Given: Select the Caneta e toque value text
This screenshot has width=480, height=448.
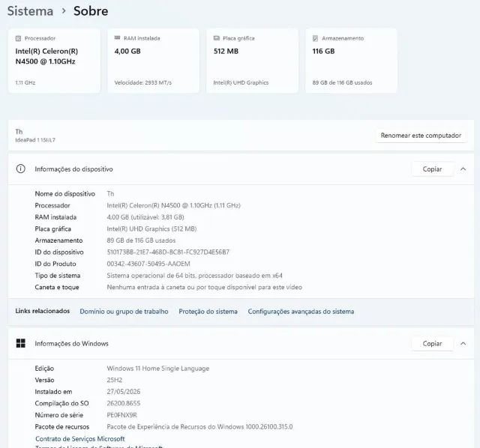Looking at the screenshot, I should click(x=205, y=287).
